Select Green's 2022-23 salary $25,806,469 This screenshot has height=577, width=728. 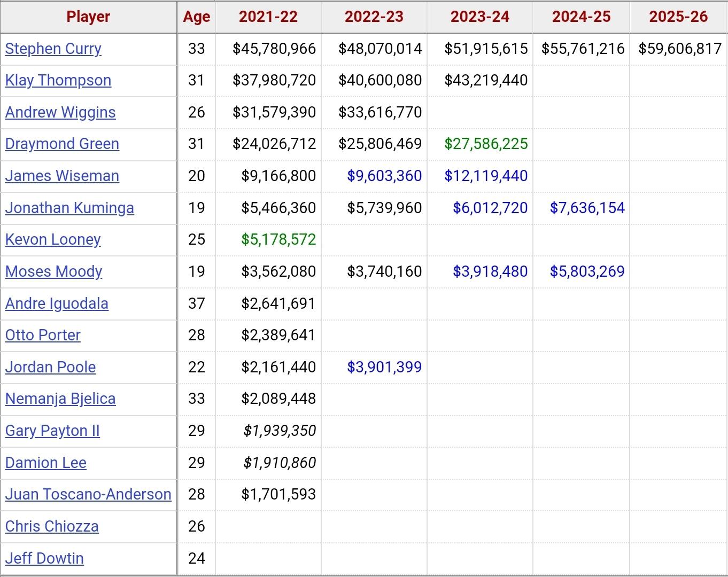380,144
